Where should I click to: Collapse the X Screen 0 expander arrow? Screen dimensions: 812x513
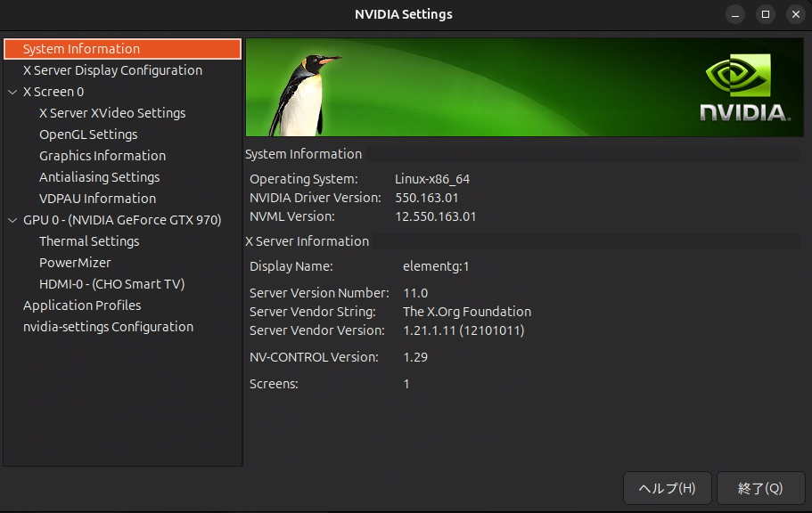pos(12,92)
